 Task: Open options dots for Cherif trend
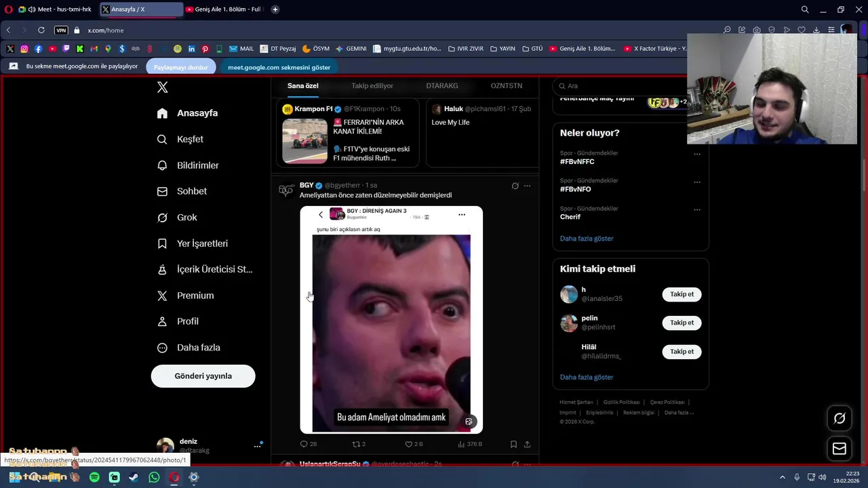(x=697, y=210)
